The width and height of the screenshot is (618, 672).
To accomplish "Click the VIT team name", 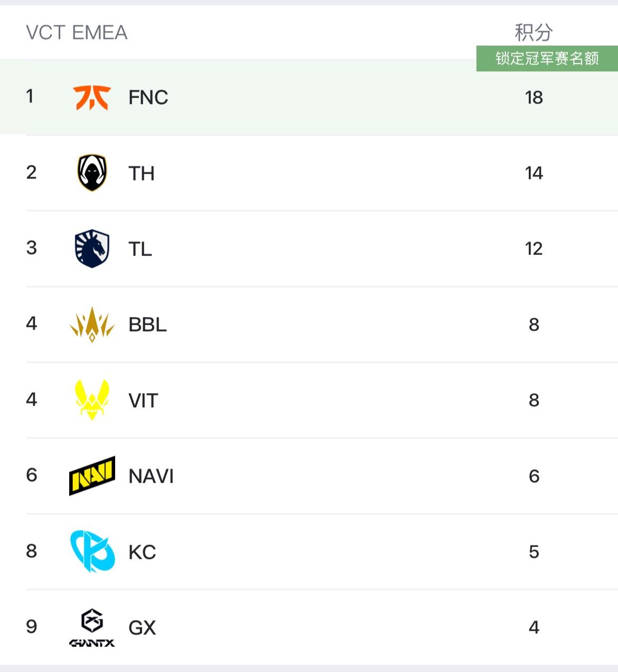I will pyautogui.click(x=143, y=400).
